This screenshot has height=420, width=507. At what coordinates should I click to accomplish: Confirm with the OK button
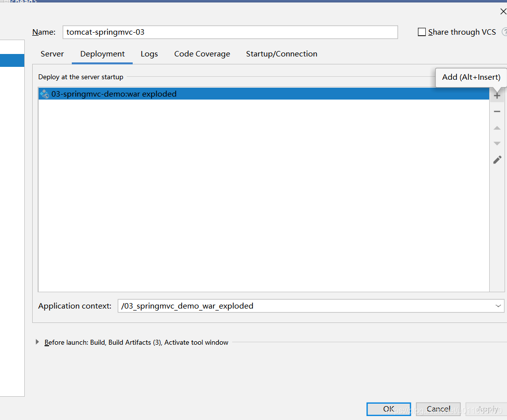click(389, 409)
